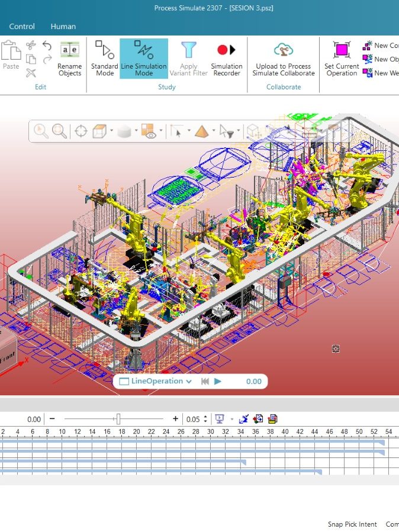This screenshot has height=532, width=399.
Task: Open pick level dropdown arrow
Action: pos(213,130)
